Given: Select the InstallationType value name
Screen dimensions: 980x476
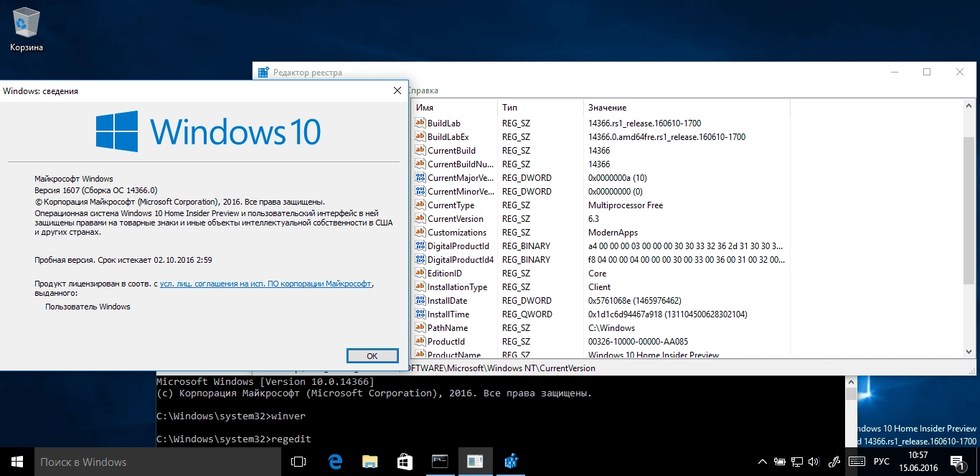Looking at the screenshot, I should point(457,286).
